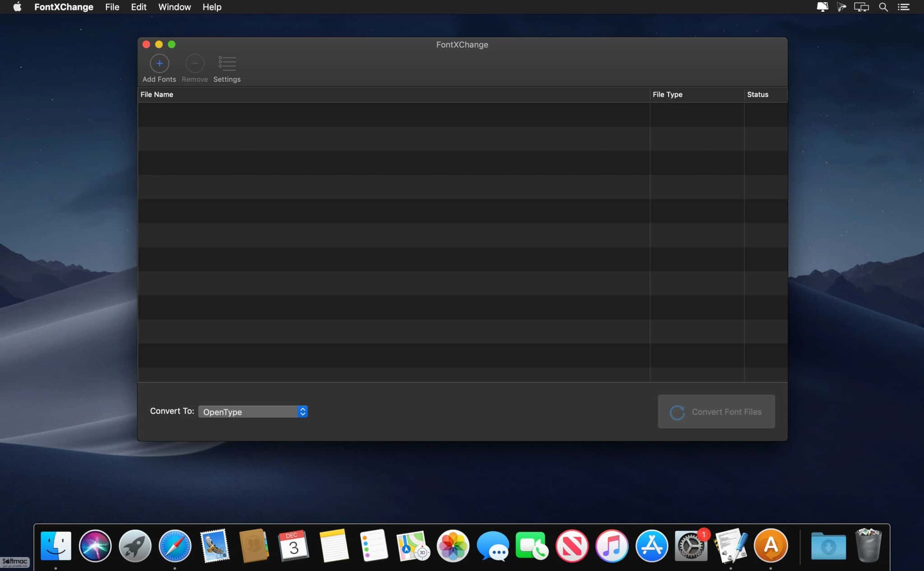Open Spotlight search in the menu bar

[x=883, y=7]
